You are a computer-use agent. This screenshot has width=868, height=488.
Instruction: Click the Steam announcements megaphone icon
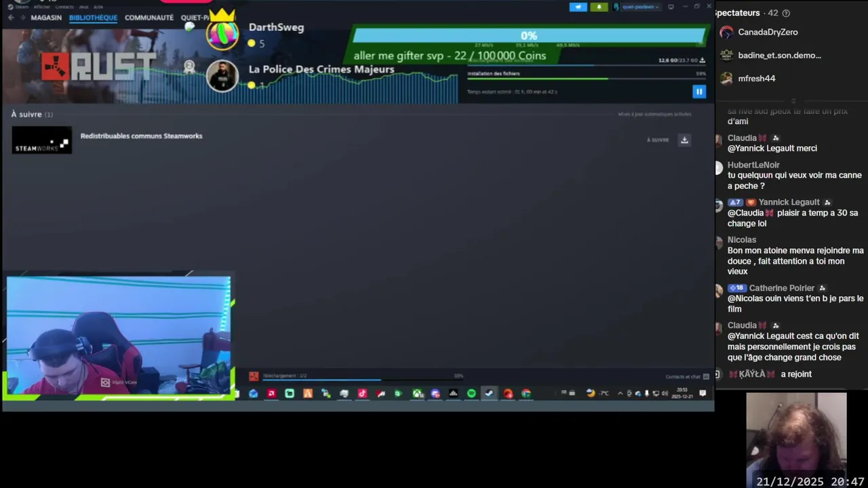coord(578,7)
